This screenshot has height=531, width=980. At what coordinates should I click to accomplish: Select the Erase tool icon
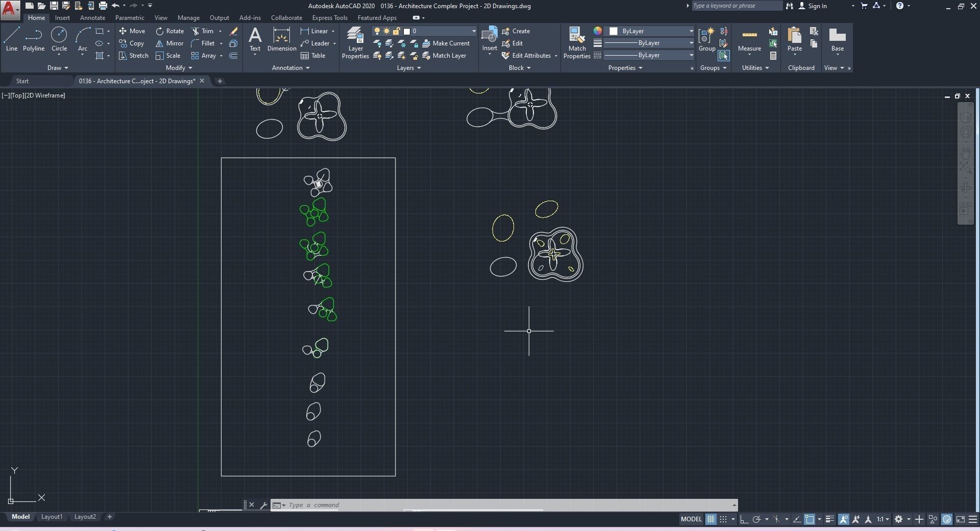pyautogui.click(x=234, y=31)
